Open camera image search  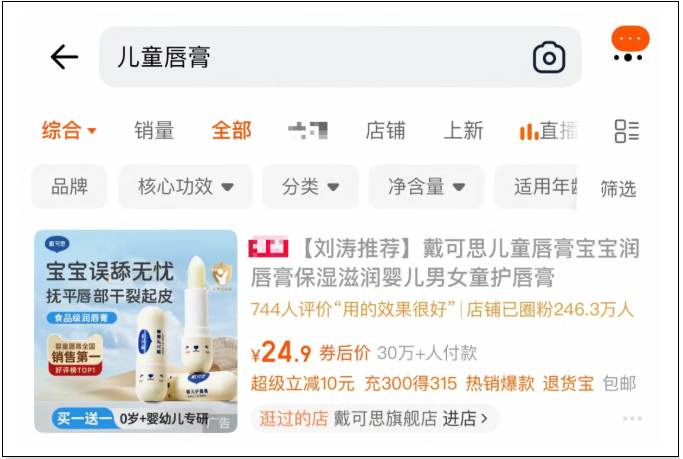[x=549, y=57]
